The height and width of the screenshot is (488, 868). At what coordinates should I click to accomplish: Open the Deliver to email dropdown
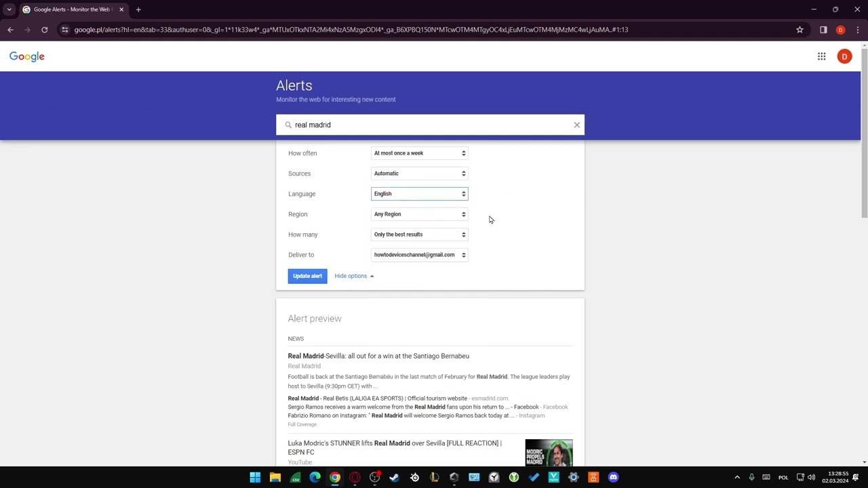pos(419,255)
